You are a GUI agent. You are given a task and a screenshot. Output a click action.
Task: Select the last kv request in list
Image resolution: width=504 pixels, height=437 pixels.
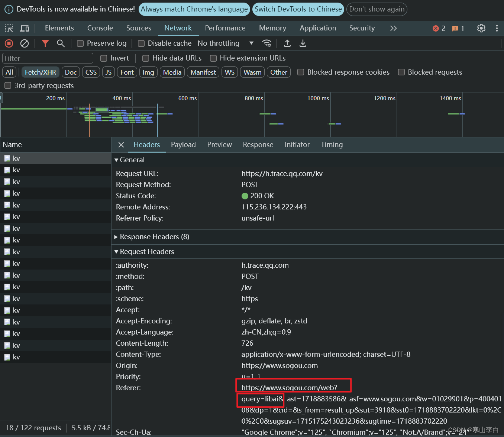click(x=55, y=357)
